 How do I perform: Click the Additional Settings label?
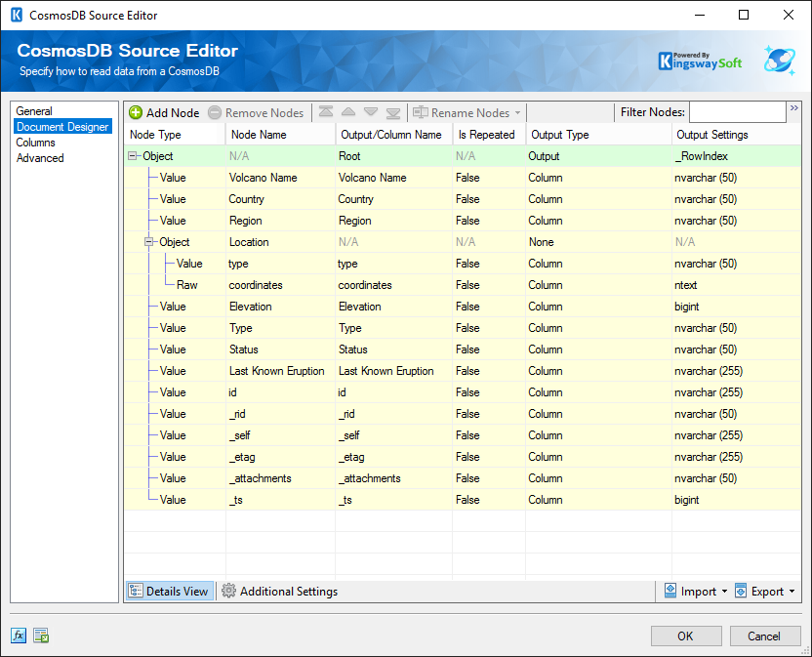[289, 592]
